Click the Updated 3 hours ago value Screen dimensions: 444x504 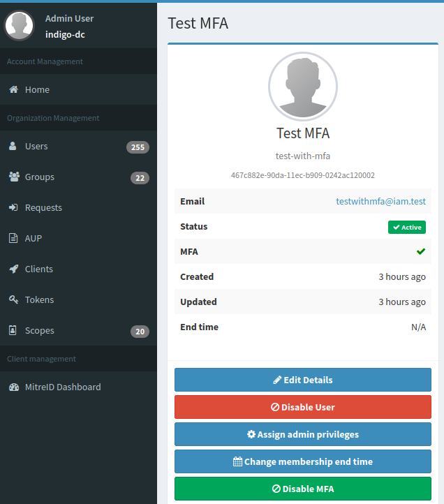click(x=402, y=302)
